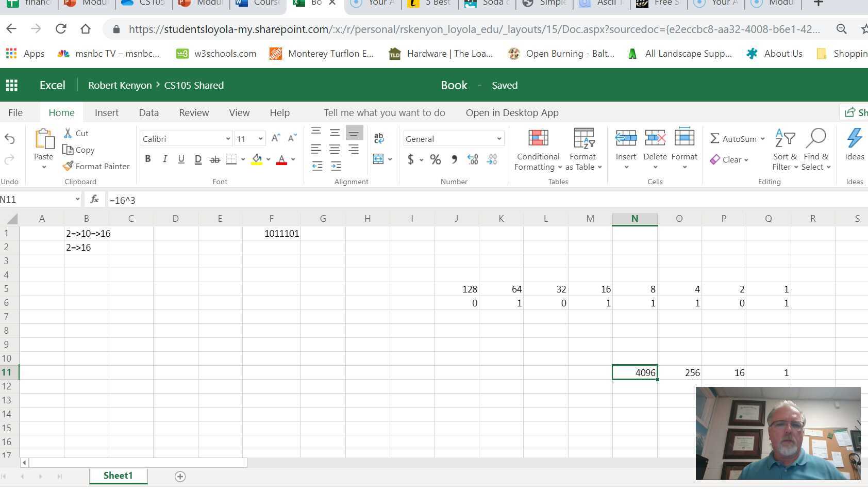Open the Conditional Formatting tool
The width and height of the screenshot is (868, 489).
[x=538, y=150]
